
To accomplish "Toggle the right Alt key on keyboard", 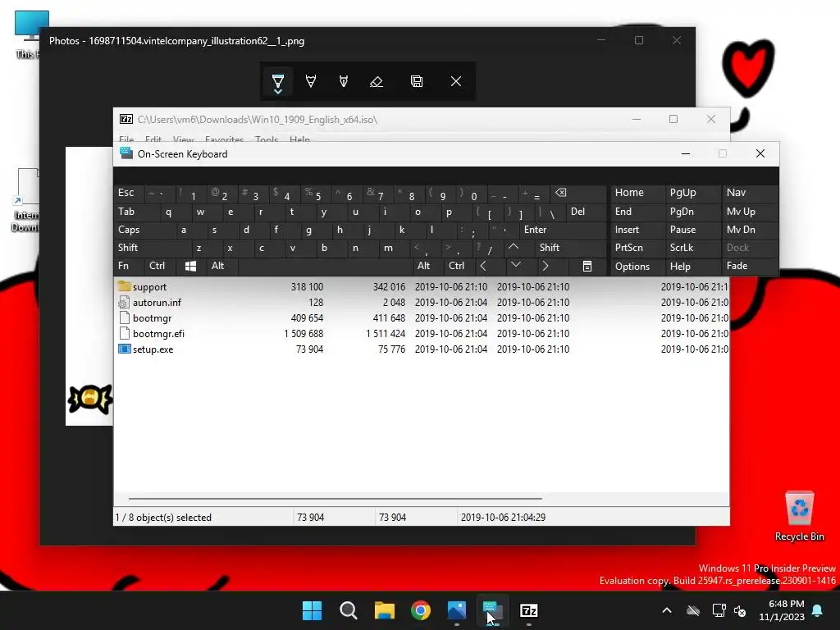I will [x=428, y=266].
